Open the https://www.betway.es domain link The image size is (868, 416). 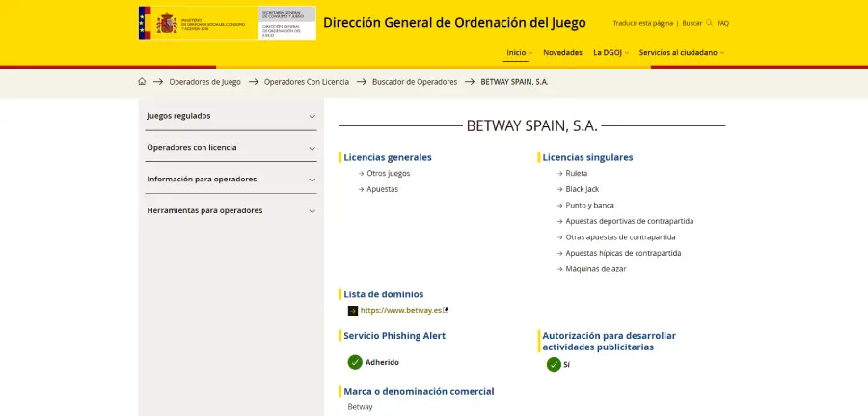[x=401, y=310]
